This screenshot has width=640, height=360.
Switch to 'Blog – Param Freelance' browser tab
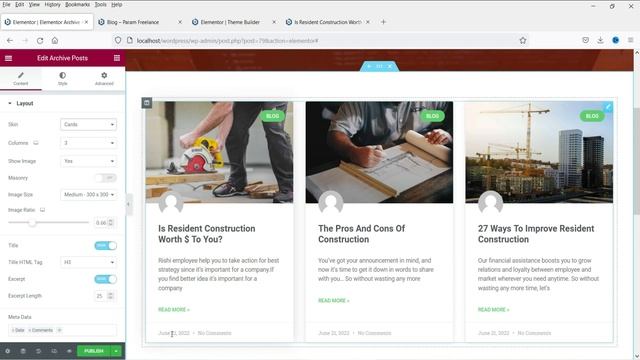(x=139, y=22)
